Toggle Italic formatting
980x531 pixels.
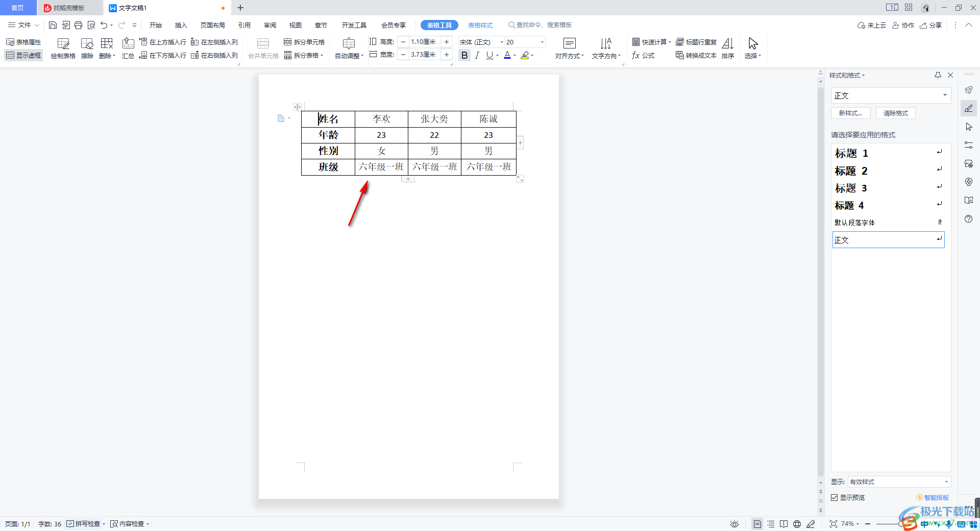[x=477, y=55]
